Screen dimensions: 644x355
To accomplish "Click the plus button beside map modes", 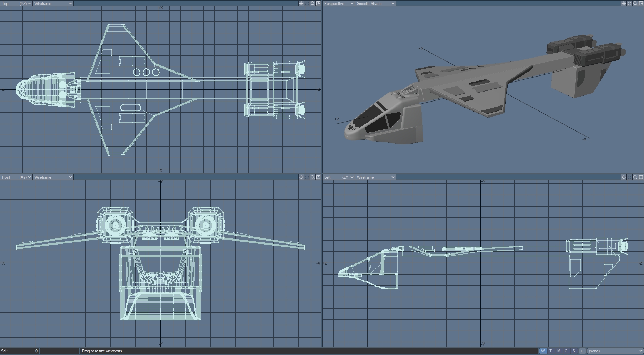I will (x=582, y=351).
